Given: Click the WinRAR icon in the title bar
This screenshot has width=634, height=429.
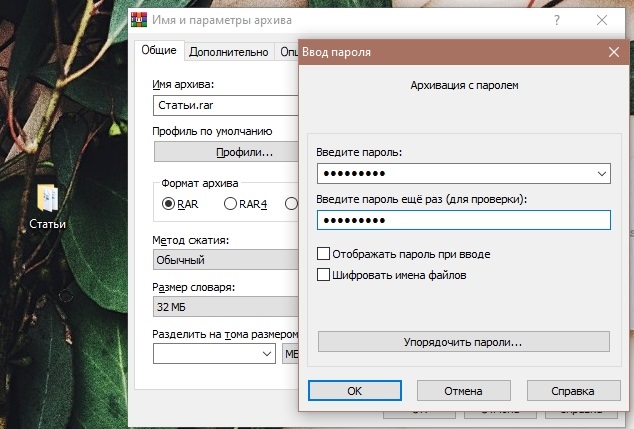Looking at the screenshot, I should pos(141,20).
